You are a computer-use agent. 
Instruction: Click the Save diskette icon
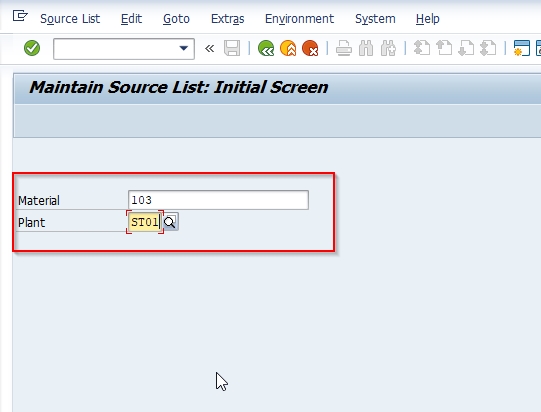click(232, 48)
